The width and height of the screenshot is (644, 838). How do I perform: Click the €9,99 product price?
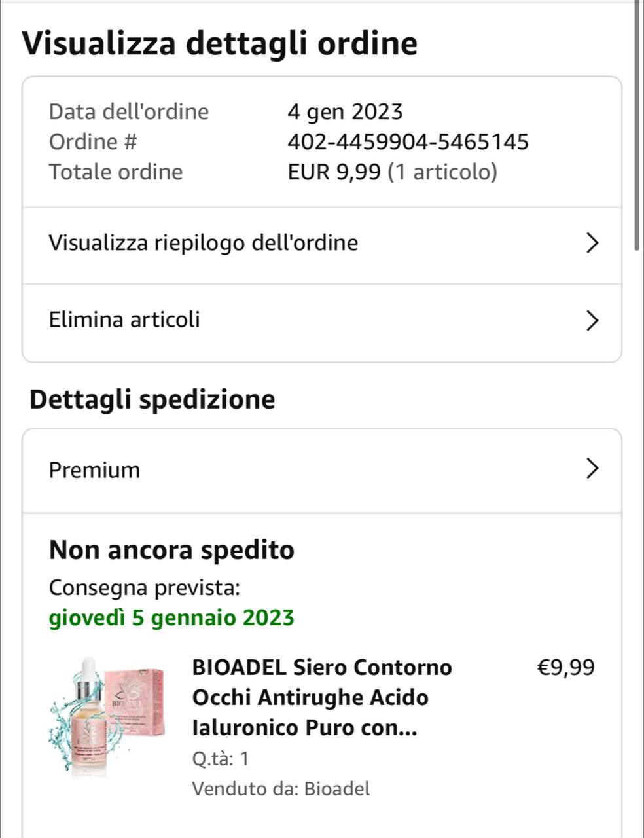point(565,668)
